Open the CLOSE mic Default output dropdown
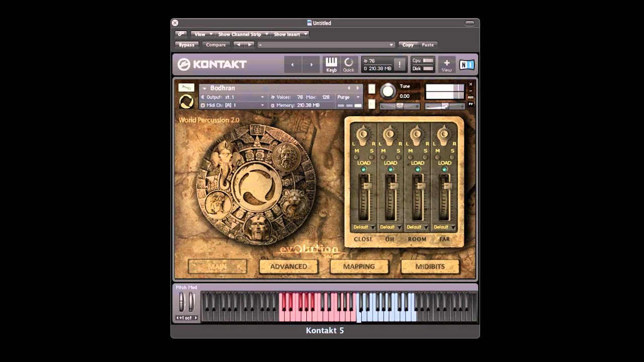 coord(363,227)
